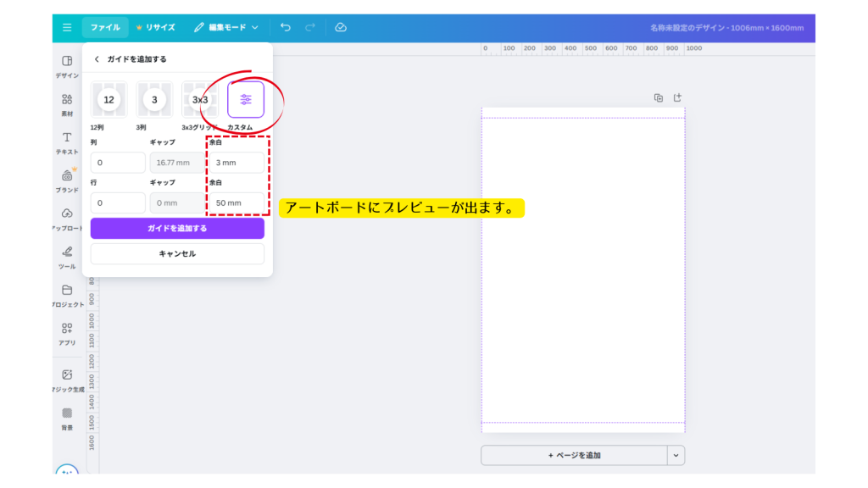
Task: Open the アプリ apps sidebar panel
Action: click(x=67, y=333)
